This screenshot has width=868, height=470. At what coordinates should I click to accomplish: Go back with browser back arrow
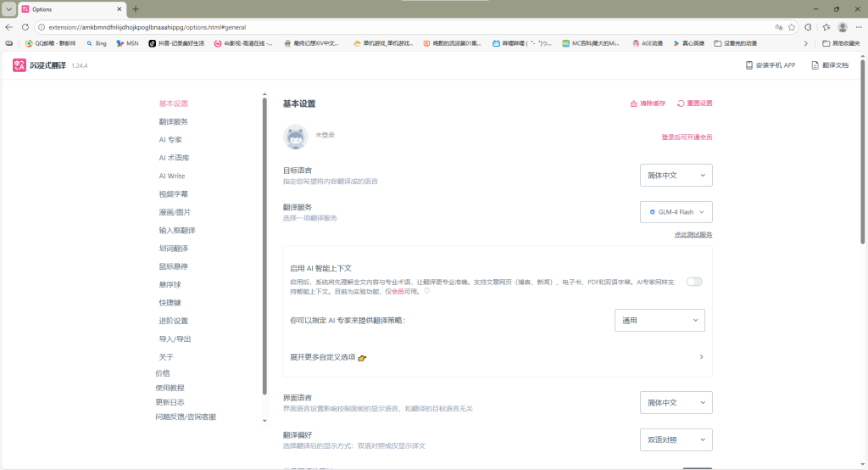pyautogui.click(x=8, y=27)
